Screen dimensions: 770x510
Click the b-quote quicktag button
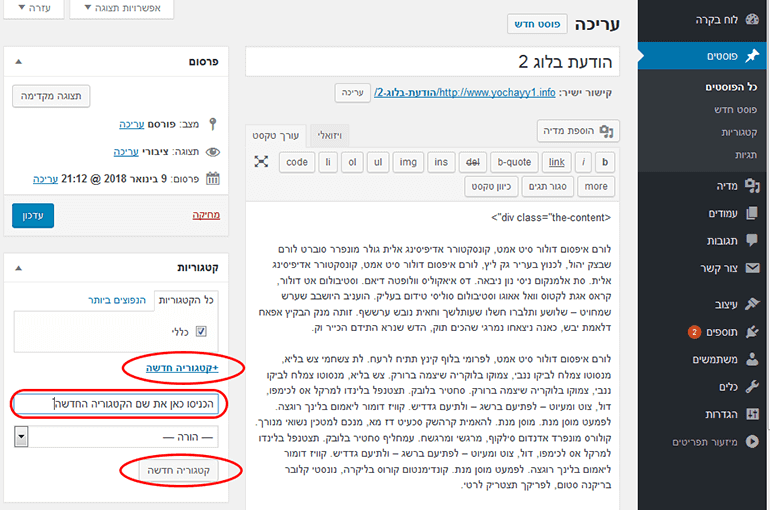[x=514, y=162]
